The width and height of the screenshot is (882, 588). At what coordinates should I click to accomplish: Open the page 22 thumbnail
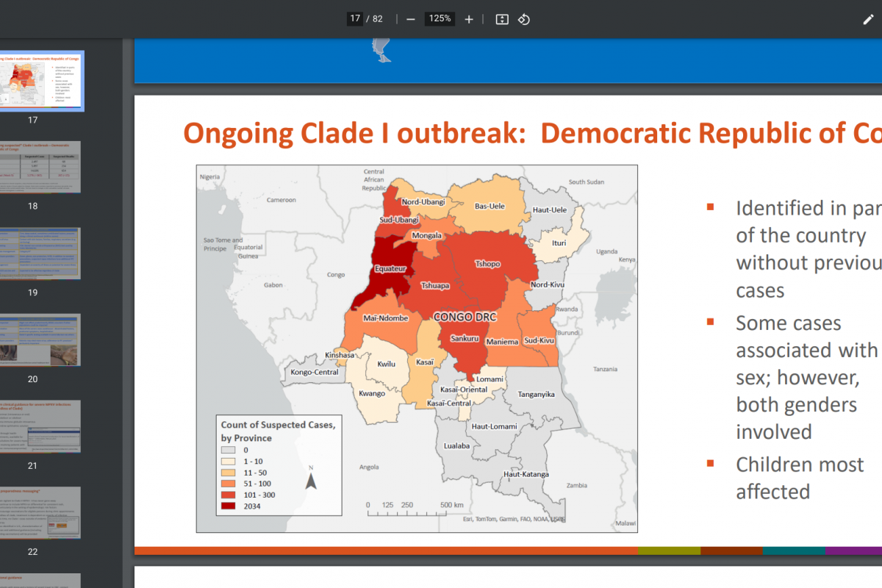(x=41, y=512)
